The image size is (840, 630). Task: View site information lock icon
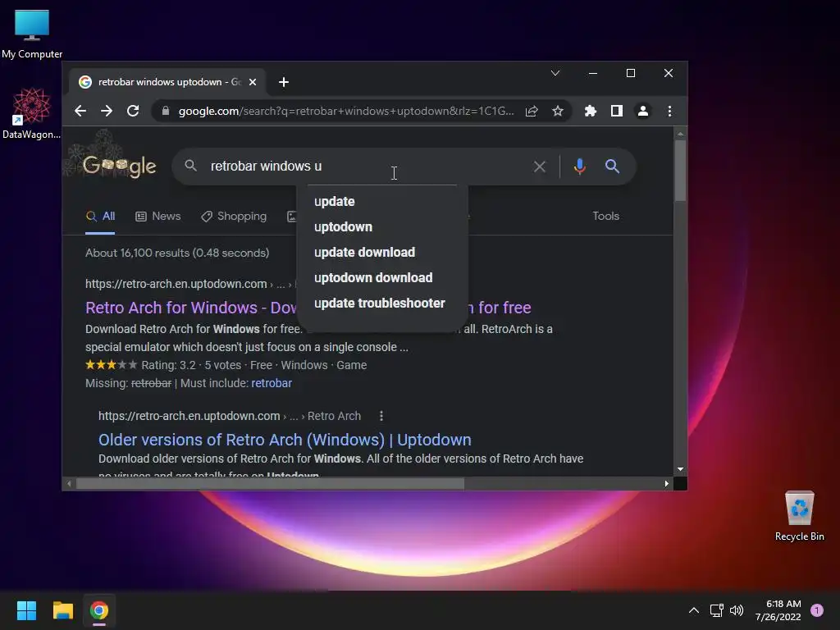click(x=166, y=111)
